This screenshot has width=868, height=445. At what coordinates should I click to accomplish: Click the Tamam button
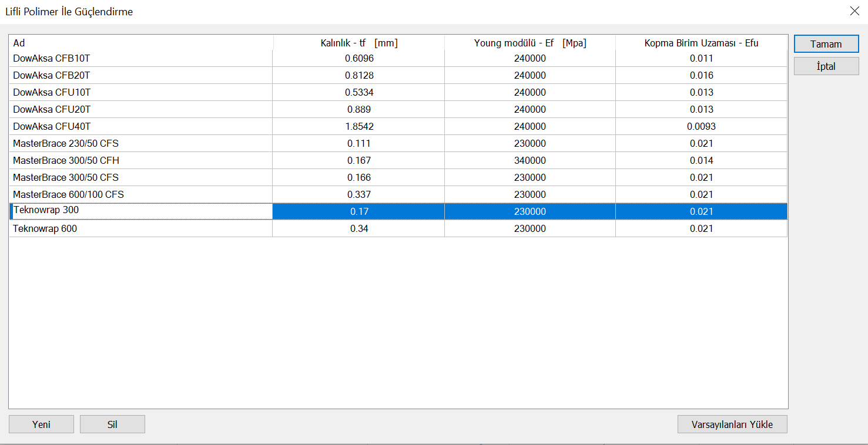point(826,44)
